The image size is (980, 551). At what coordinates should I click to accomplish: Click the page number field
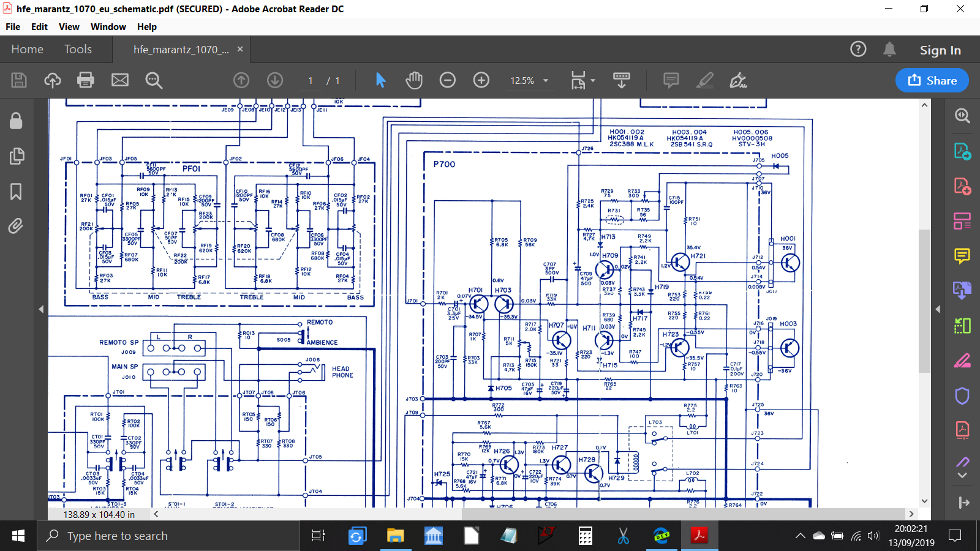pyautogui.click(x=311, y=81)
